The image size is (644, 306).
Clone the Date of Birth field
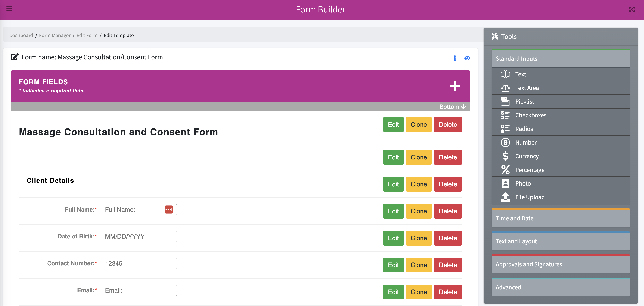(x=419, y=238)
